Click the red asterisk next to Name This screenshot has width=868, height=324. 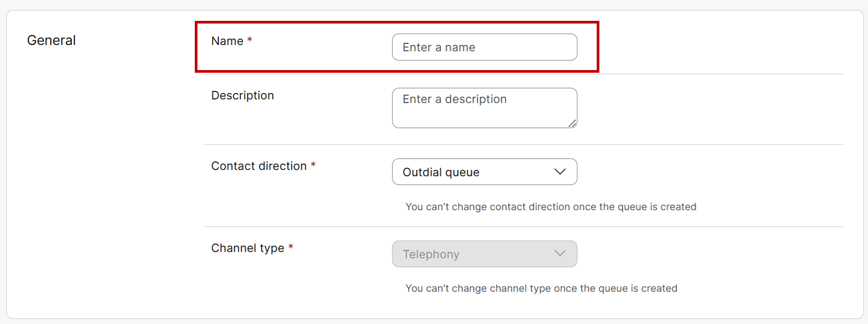coord(249,40)
